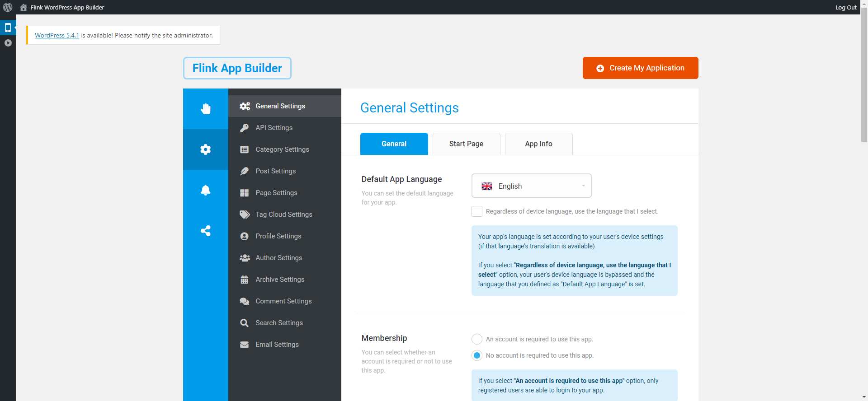Image resolution: width=868 pixels, height=401 pixels.
Task: Select 'An account is required' radio option
Action: pos(477,339)
